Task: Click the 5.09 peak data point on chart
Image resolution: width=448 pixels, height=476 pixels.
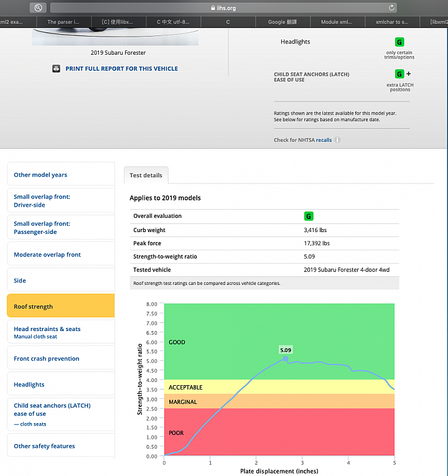Action: click(286, 359)
